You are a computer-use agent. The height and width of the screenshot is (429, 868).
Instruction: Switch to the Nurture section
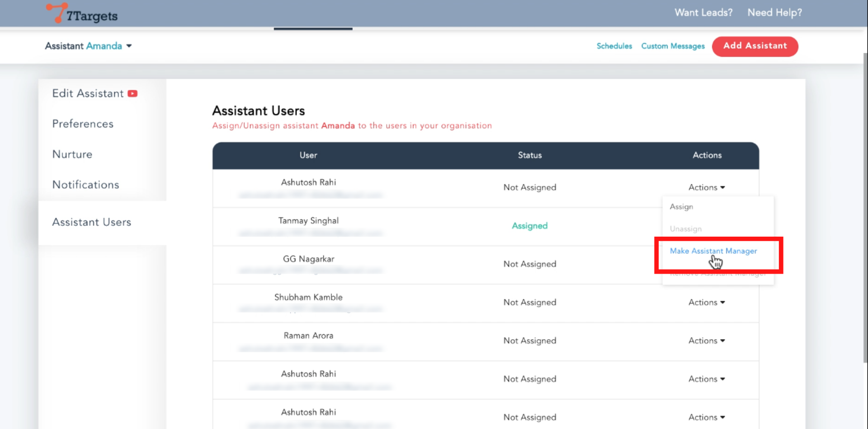72,154
